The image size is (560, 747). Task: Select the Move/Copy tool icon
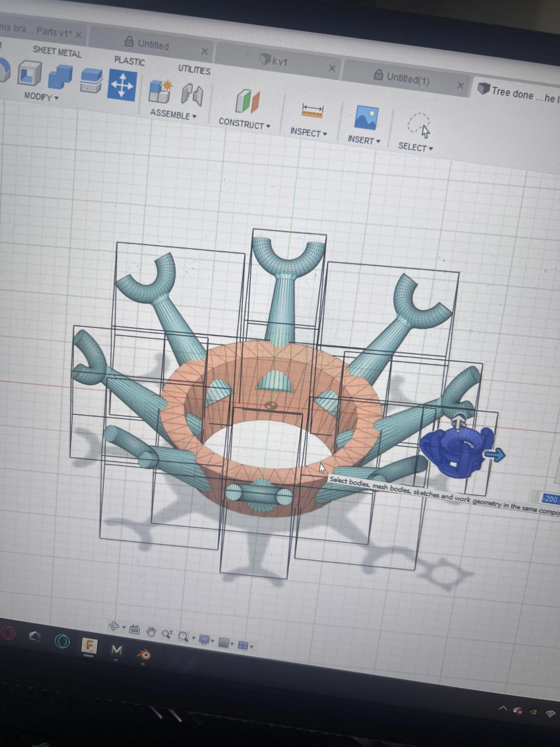point(122,85)
